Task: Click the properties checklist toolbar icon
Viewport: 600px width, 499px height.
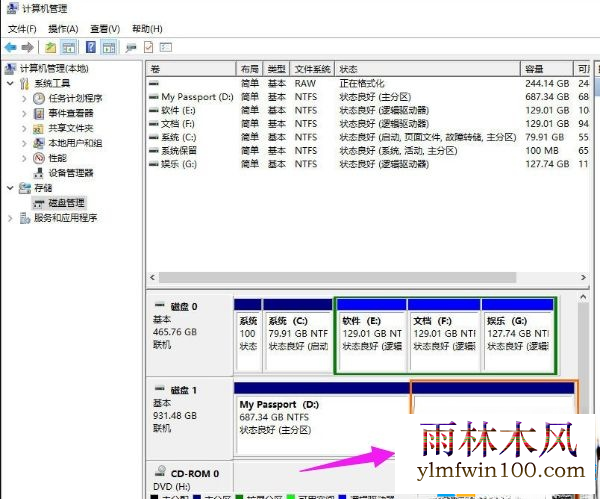Action: (148, 47)
